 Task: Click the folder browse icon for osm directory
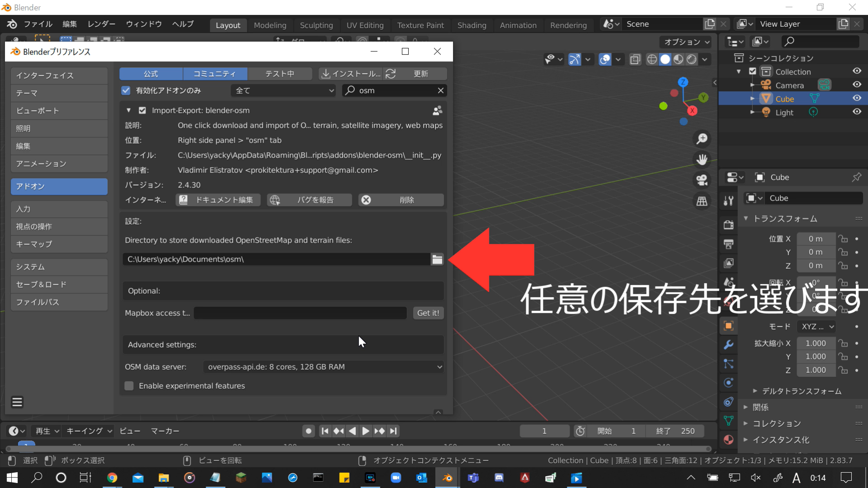pos(437,259)
